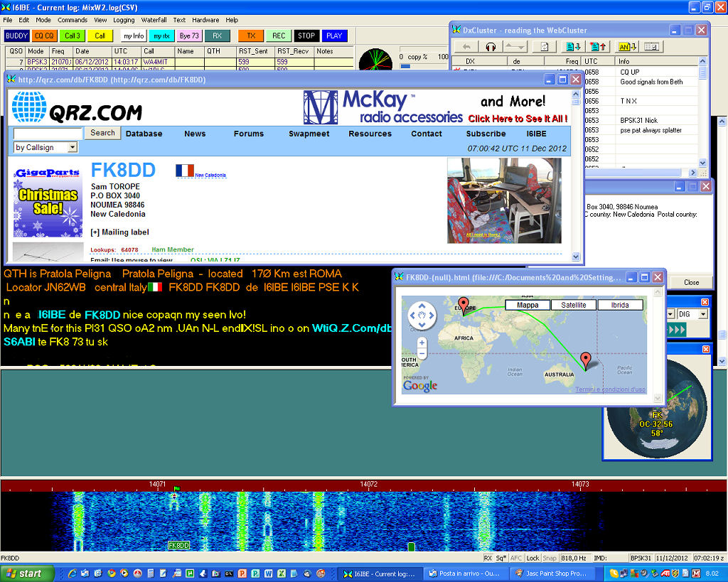Click the yellow AN icon in DxCluster
728x582 pixels.
click(627, 46)
